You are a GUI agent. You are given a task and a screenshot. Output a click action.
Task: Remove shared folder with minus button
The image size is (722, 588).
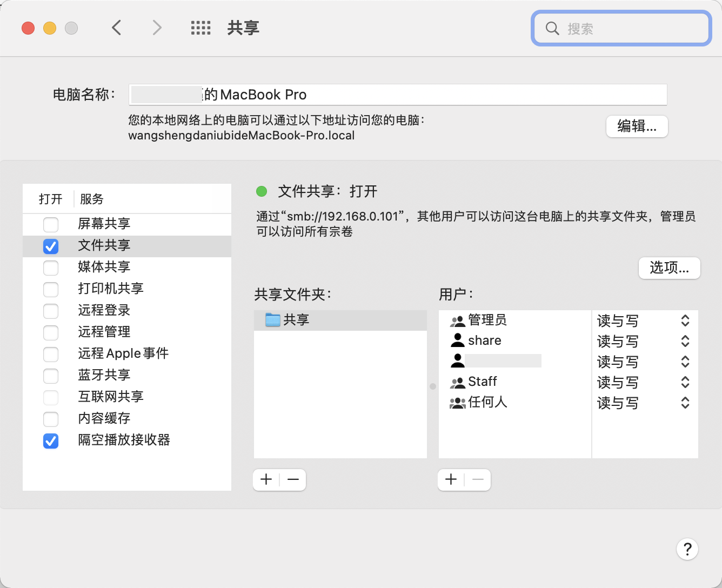point(293,479)
